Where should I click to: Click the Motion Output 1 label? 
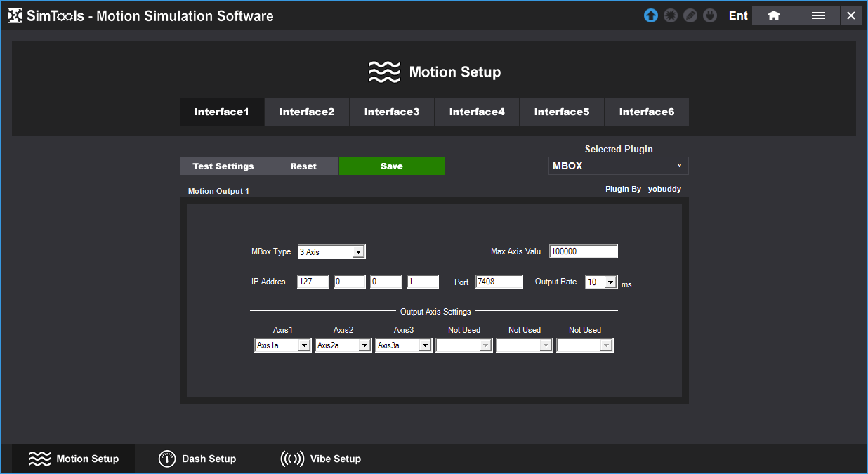click(x=218, y=191)
